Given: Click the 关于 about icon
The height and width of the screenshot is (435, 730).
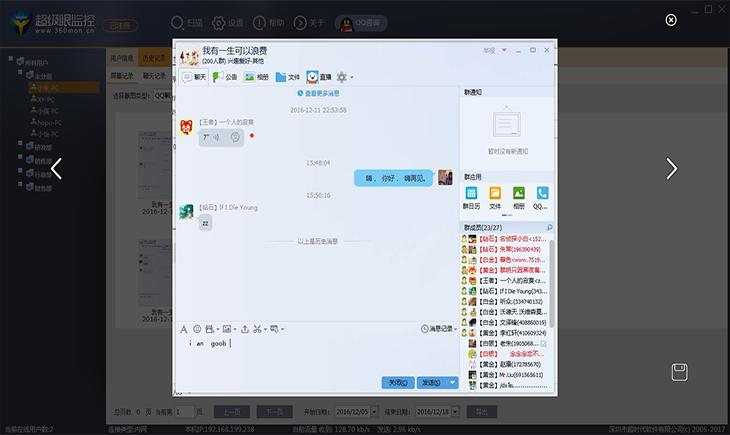Looking at the screenshot, I should [x=299, y=22].
